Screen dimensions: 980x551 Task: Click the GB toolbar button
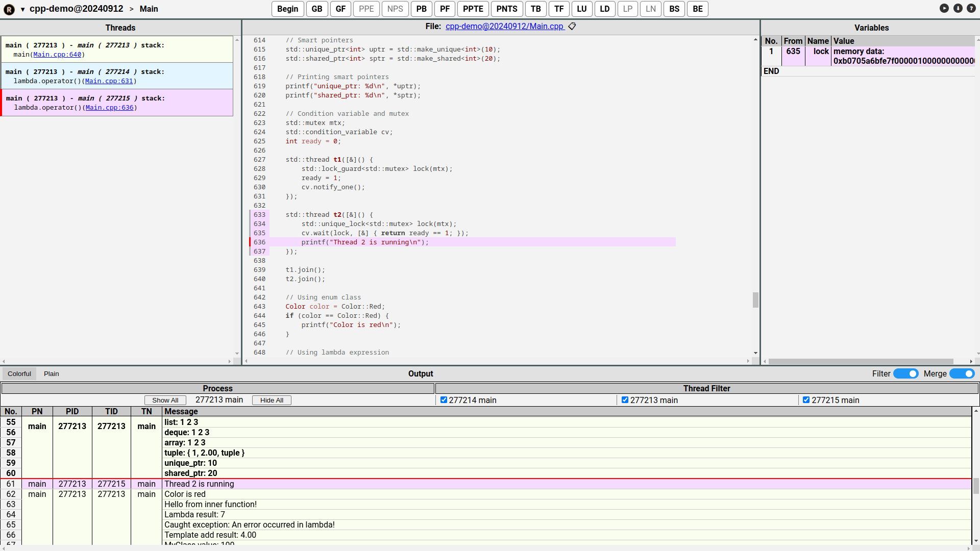tap(317, 9)
